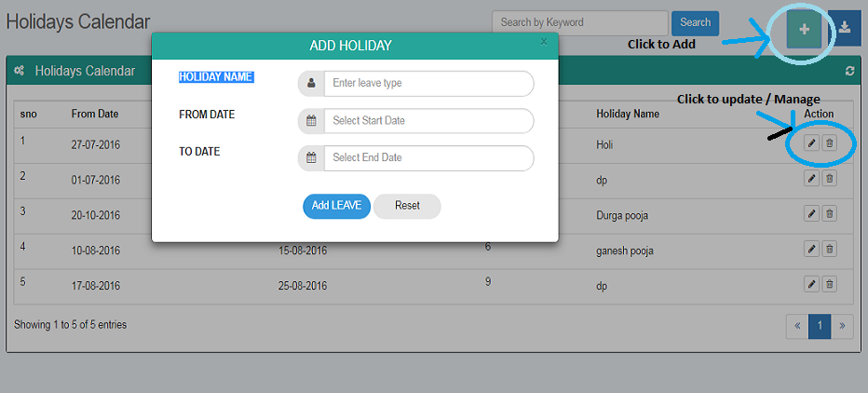Edit the Durga pooja row

coord(811,213)
